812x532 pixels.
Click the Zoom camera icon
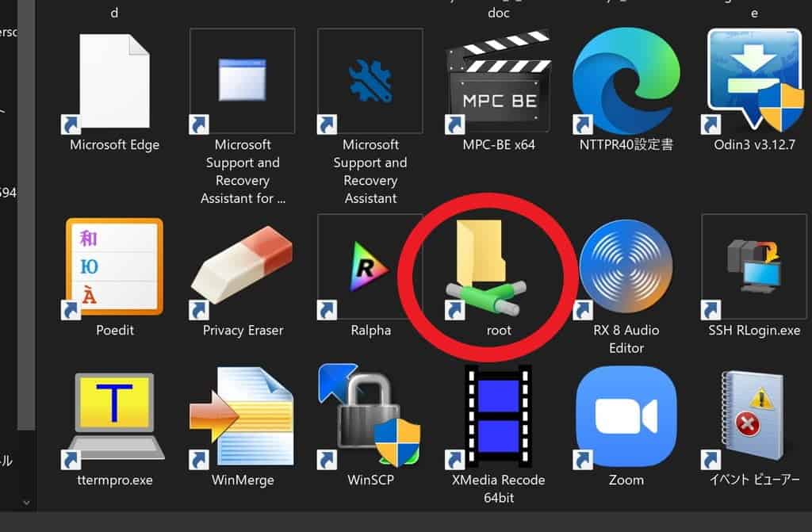point(626,418)
